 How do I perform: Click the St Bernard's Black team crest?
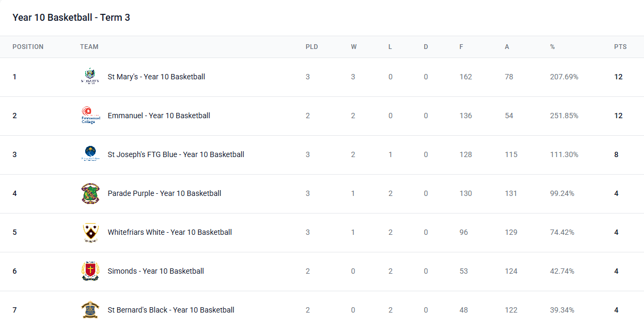[90, 310]
